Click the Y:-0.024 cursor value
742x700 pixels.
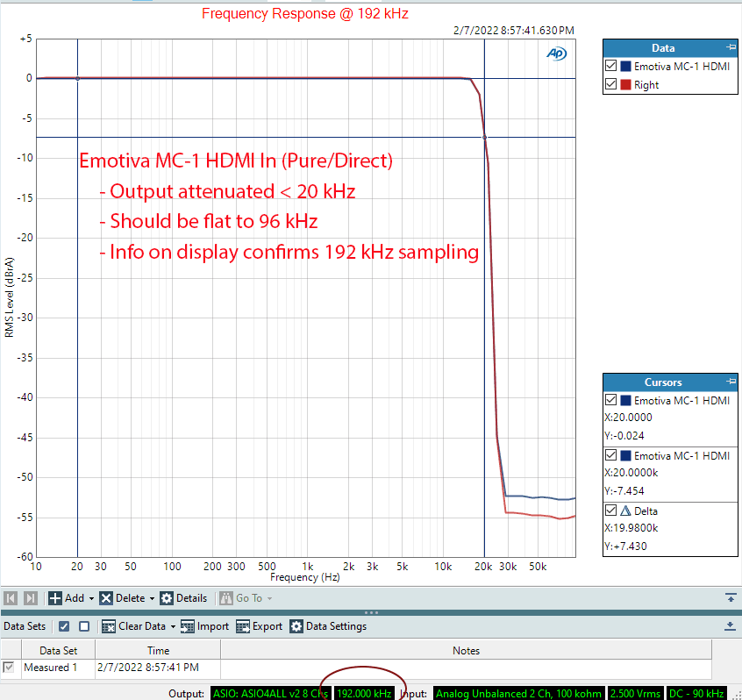(x=624, y=435)
